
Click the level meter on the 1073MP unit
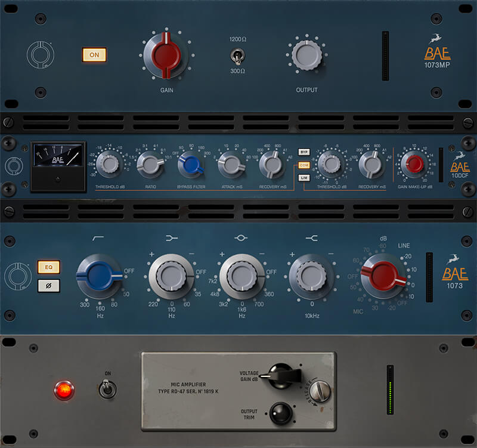click(x=385, y=55)
